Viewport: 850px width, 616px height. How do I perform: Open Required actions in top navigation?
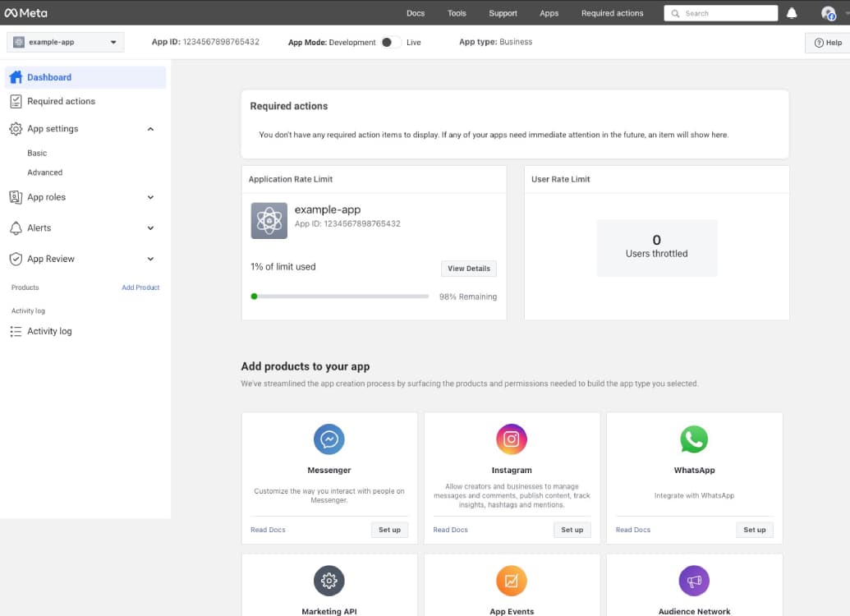612,13
